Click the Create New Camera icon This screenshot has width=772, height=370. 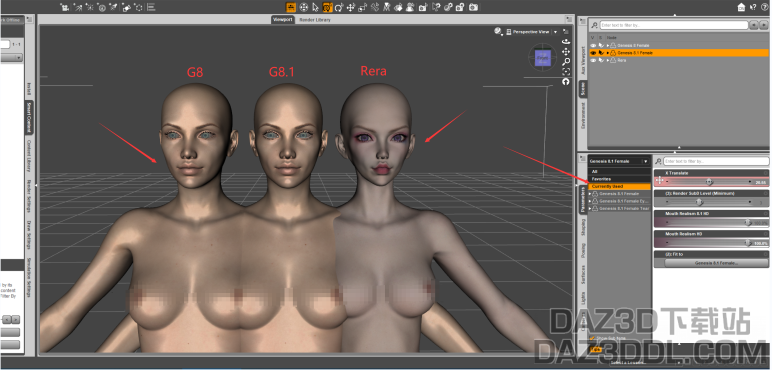[x=65, y=7]
